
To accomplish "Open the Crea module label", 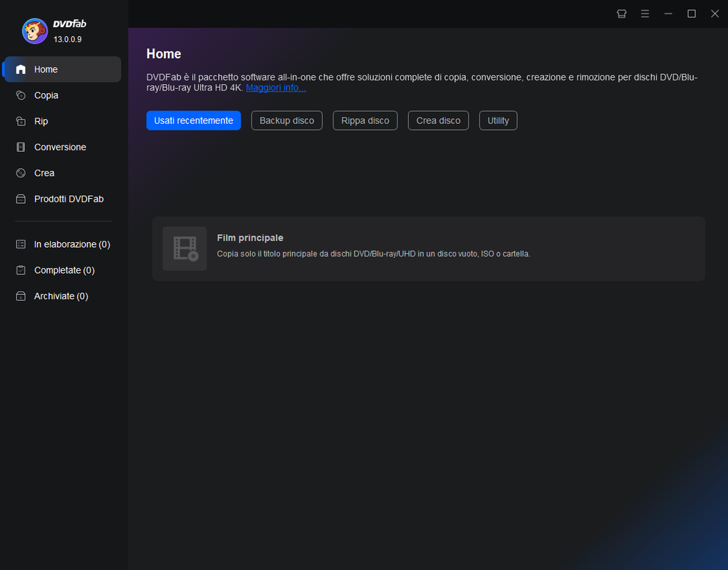I will tap(44, 173).
